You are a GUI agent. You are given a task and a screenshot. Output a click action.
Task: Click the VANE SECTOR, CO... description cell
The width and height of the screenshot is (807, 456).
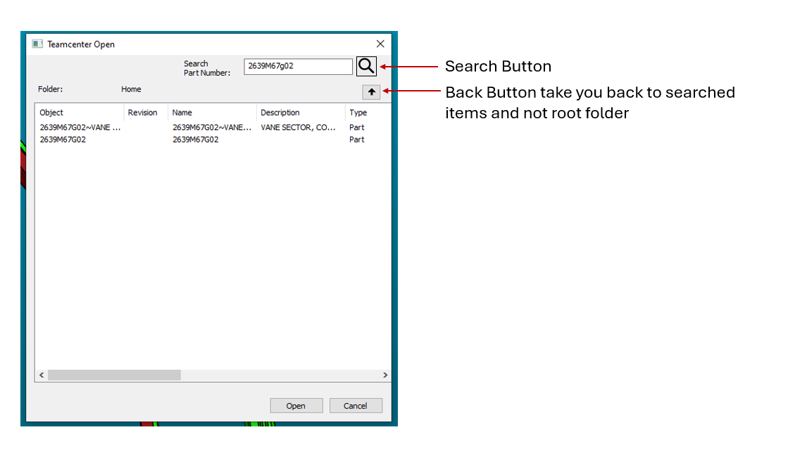298,127
